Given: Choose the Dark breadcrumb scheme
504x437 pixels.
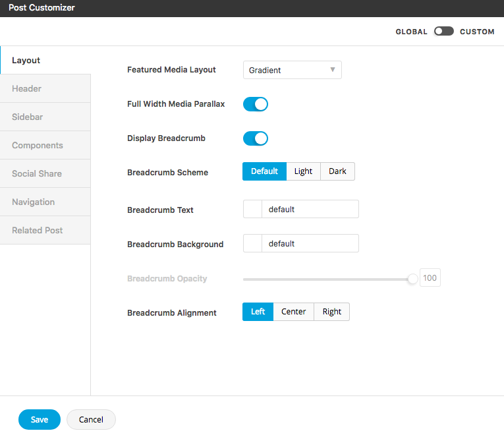Looking at the screenshot, I should coord(337,171).
